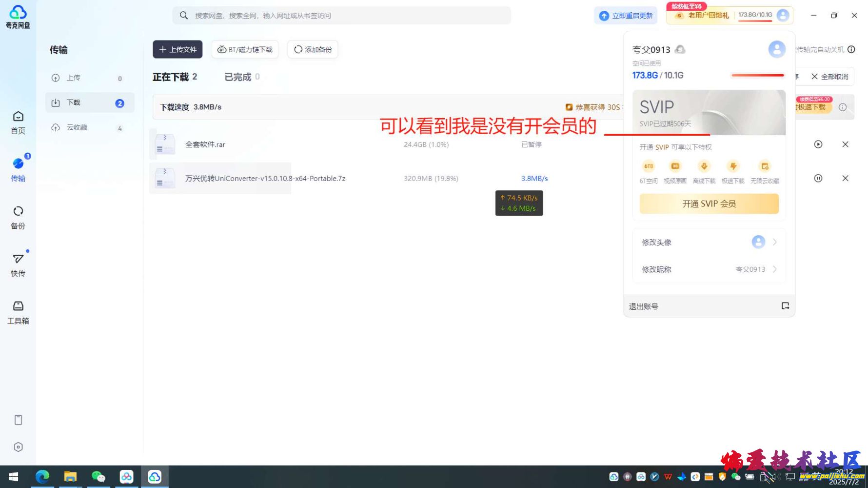
Task: Select 云收藏 in the transfer list
Action: coord(77,128)
